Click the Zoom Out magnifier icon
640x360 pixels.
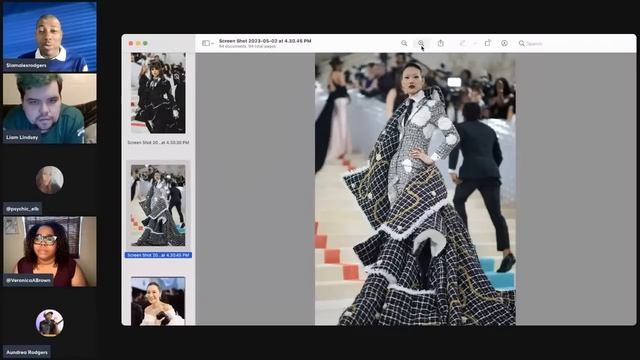(x=404, y=43)
